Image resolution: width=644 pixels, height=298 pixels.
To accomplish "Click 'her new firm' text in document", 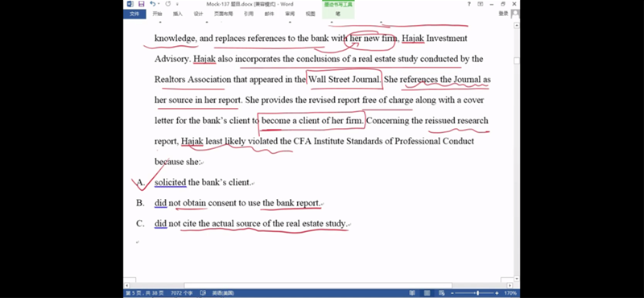I will (x=373, y=38).
